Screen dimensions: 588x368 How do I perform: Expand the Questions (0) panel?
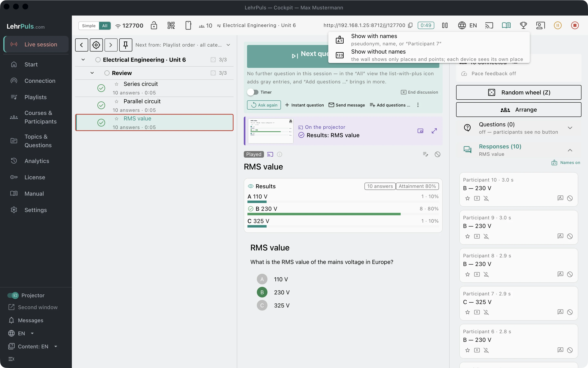click(x=570, y=128)
